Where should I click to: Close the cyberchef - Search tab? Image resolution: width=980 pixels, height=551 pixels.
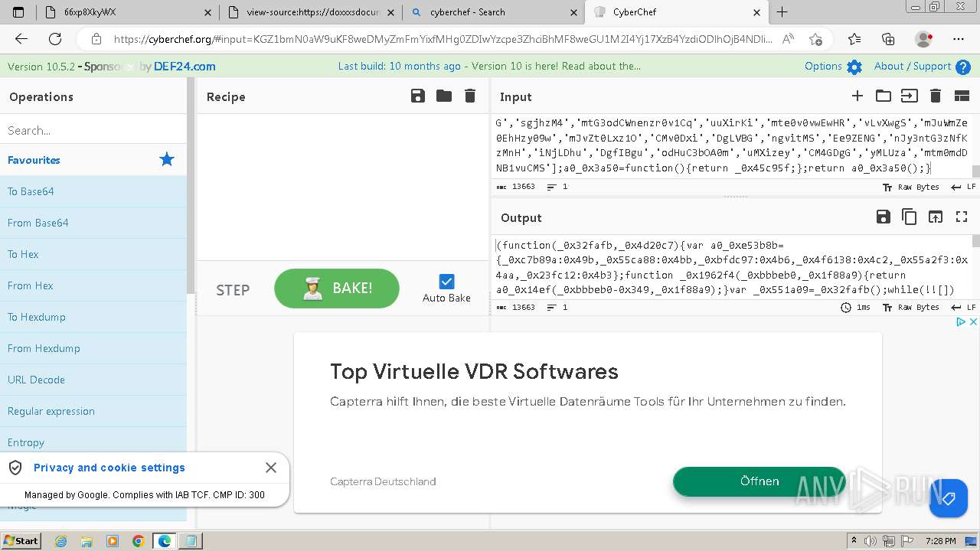574,12
